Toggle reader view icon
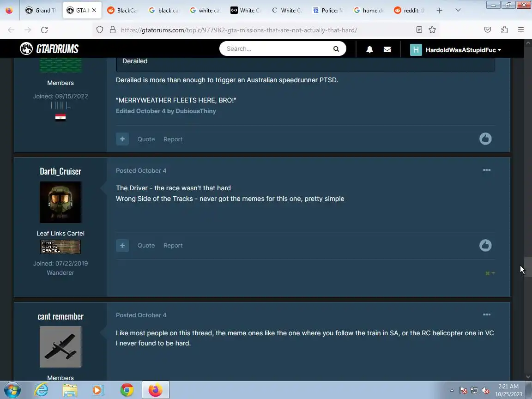The image size is (532, 399). coord(419,30)
